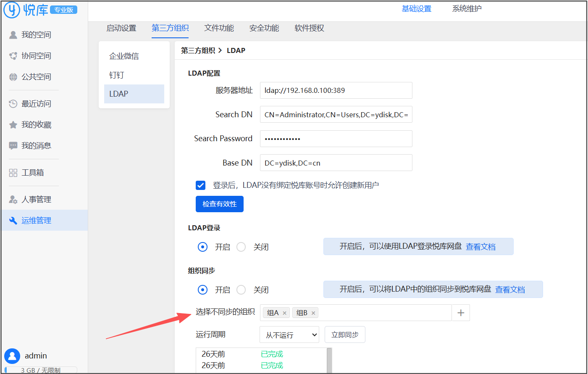
Task: Click the 最近访问 label text
Action: (37, 104)
